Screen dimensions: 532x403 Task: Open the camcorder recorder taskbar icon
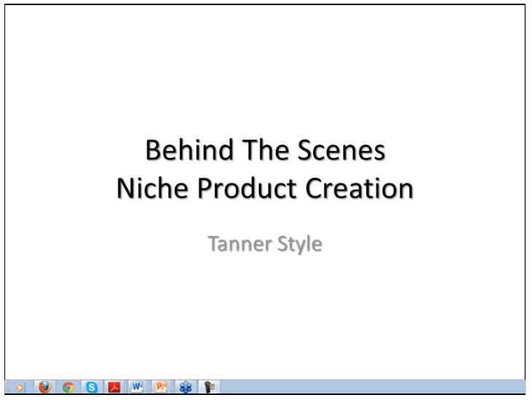tap(209, 387)
